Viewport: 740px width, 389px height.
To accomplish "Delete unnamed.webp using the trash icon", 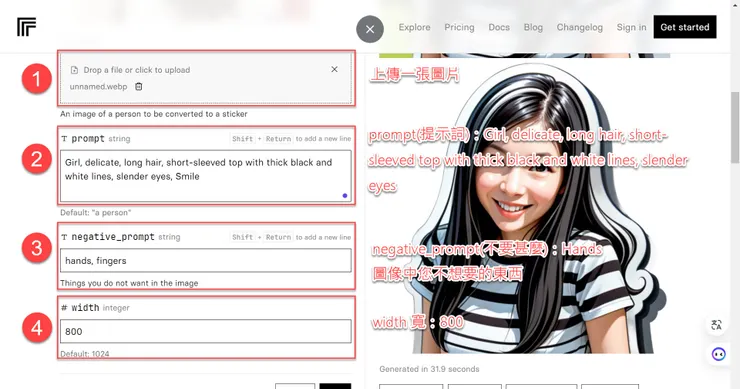I will 139,86.
